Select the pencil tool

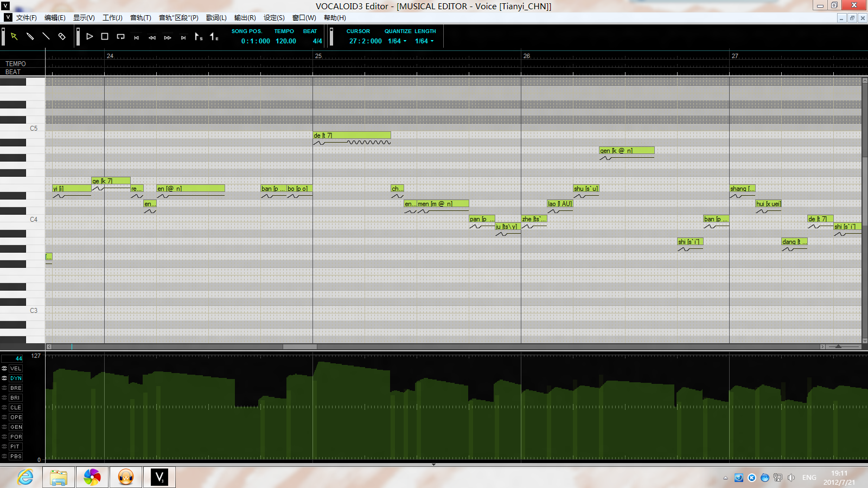pos(30,36)
